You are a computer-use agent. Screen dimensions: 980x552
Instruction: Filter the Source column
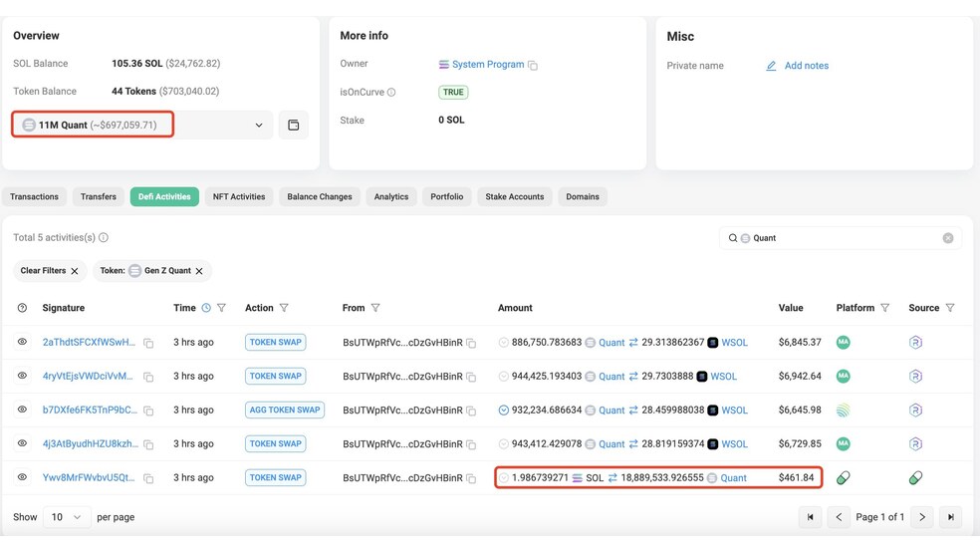click(x=950, y=308)
